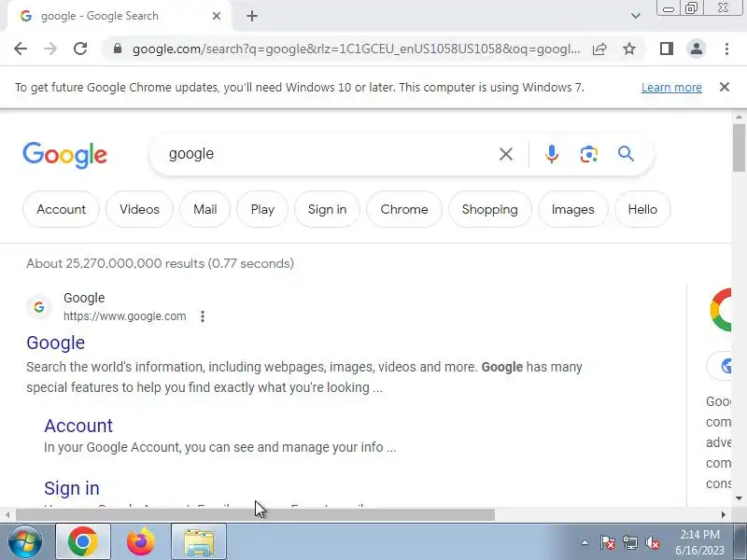
Task: Select the Sign in filter chip
Action: [x=328, y=209]
